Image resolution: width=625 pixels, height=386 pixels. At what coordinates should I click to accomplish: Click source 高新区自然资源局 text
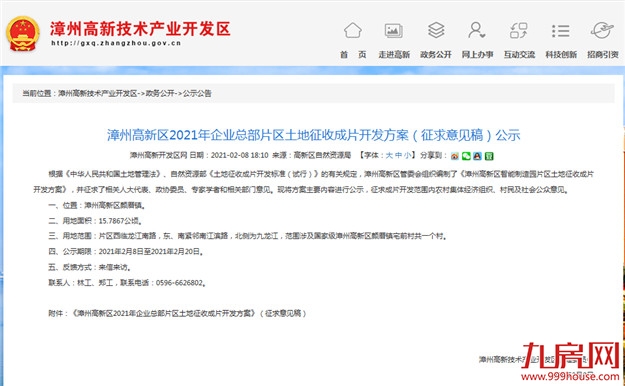(x=322, y=155)
